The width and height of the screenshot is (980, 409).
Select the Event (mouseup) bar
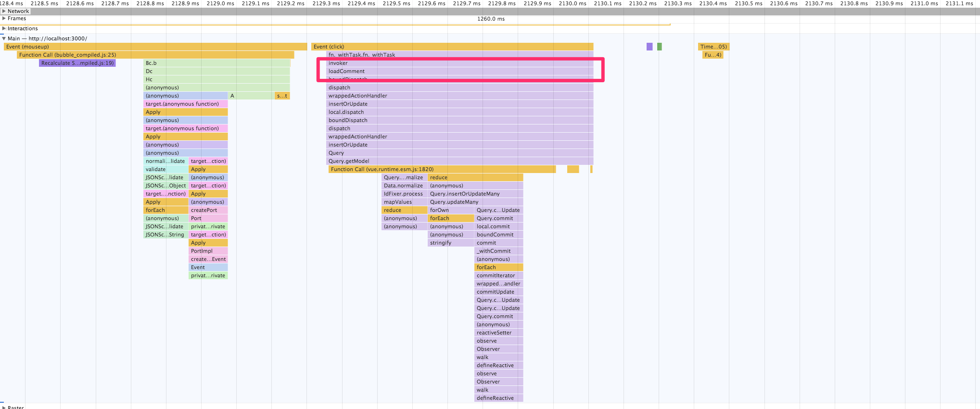pos(155,47)
